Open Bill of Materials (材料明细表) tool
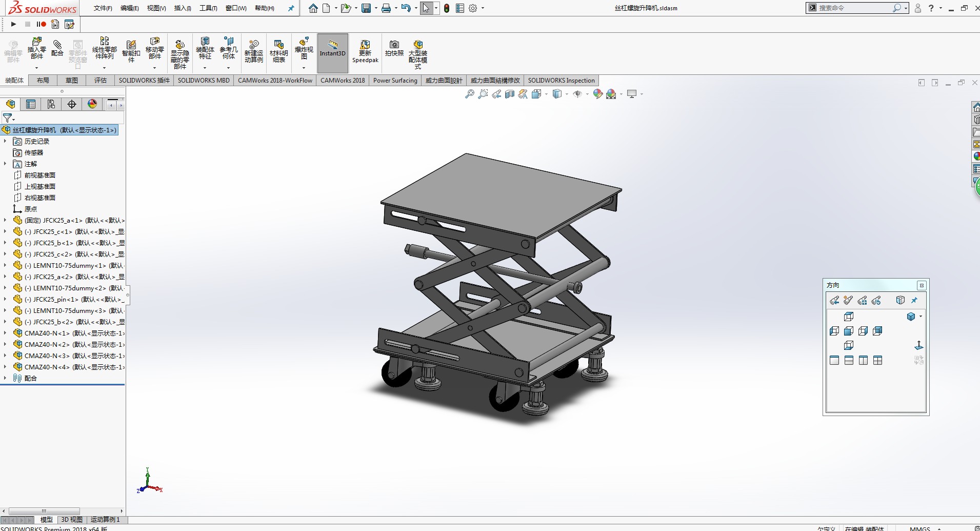 pyautogui.click(x=278, y=51)
